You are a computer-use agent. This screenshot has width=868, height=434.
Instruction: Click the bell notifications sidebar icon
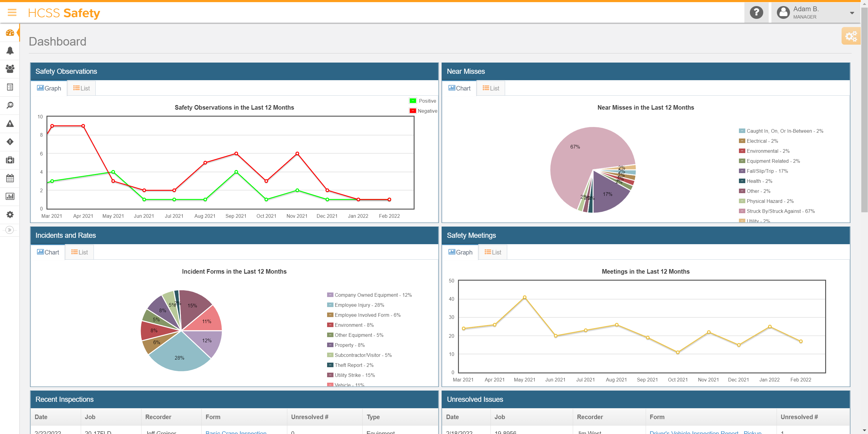click(x=10, y=51)
